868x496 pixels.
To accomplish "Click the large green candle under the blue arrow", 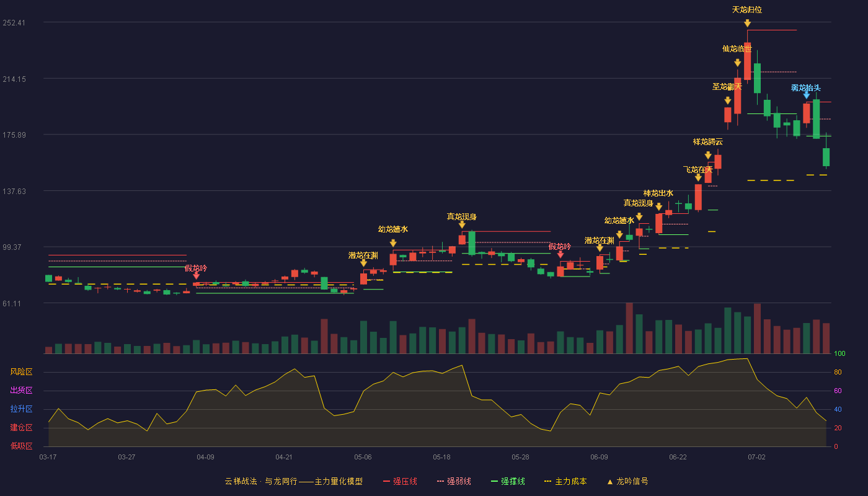I will click(816, 118).
